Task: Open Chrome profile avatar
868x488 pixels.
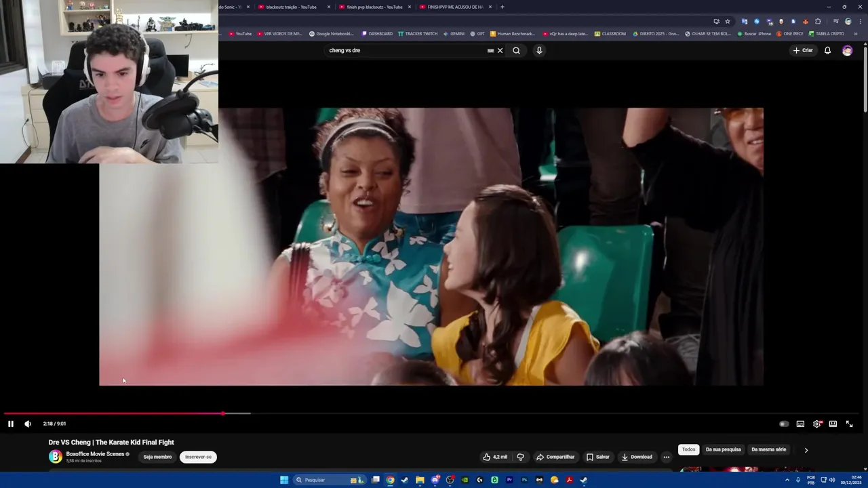Action: 848,21
